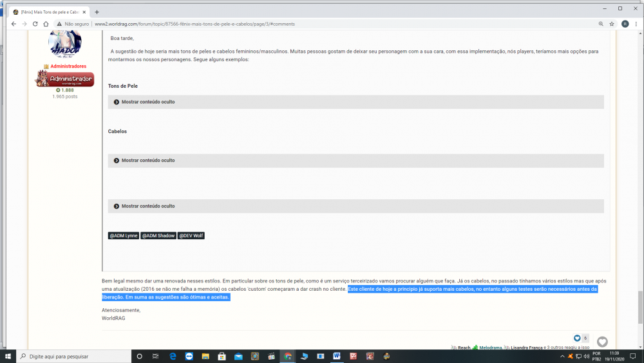Open the Windows notification center
The width and height of the screenshot is (644, 363).
[633, 356]
